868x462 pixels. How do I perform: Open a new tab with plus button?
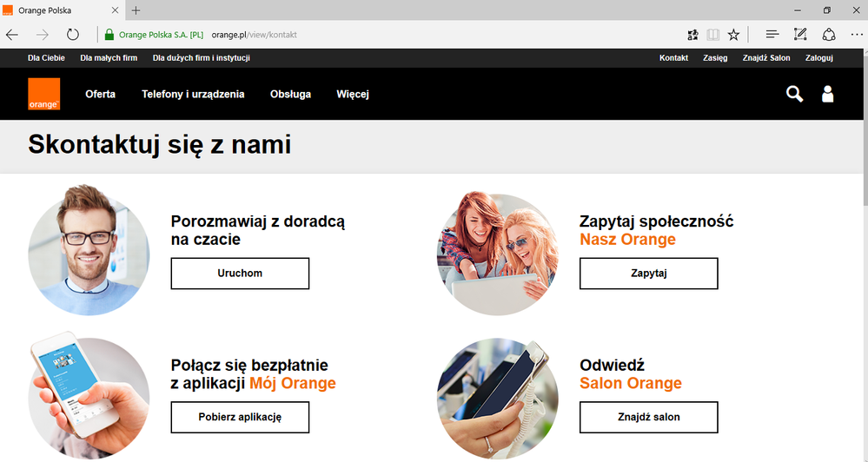coord(136,10)
